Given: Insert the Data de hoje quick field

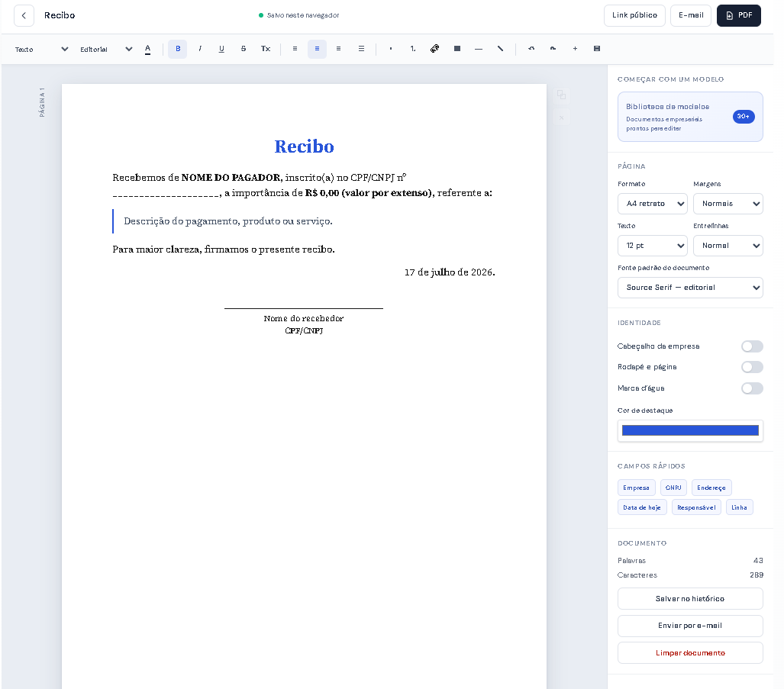Looking at the screenshot, I should tap(642, 507).
